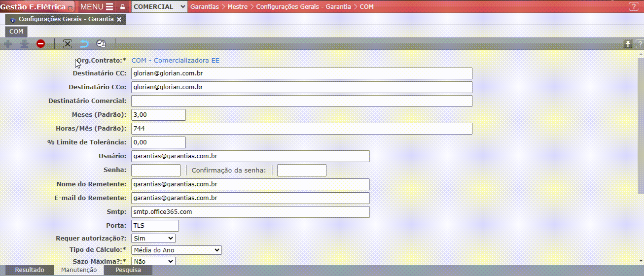Close the Configurações Gerais - Garantia tab
Screen dimensions: 644x276
[119, 19]
